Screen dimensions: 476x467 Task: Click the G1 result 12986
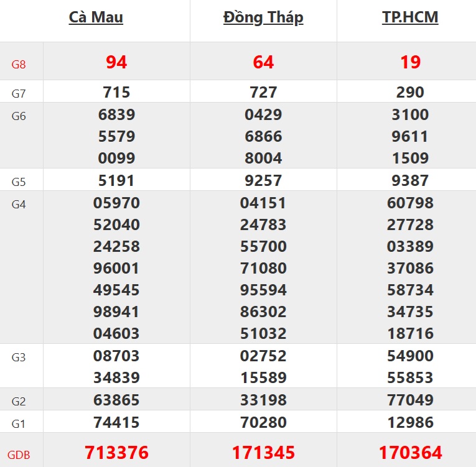click(x=410, y=423)
